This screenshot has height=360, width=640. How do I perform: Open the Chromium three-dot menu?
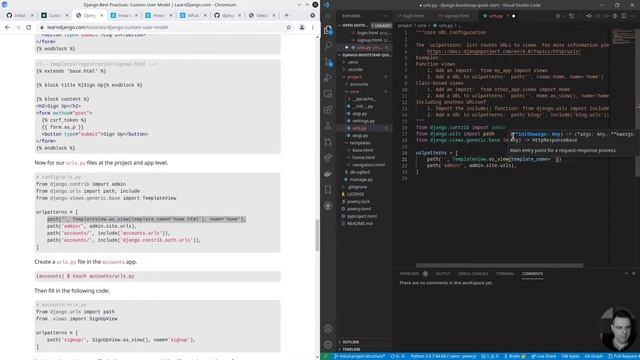click(313, 27)
